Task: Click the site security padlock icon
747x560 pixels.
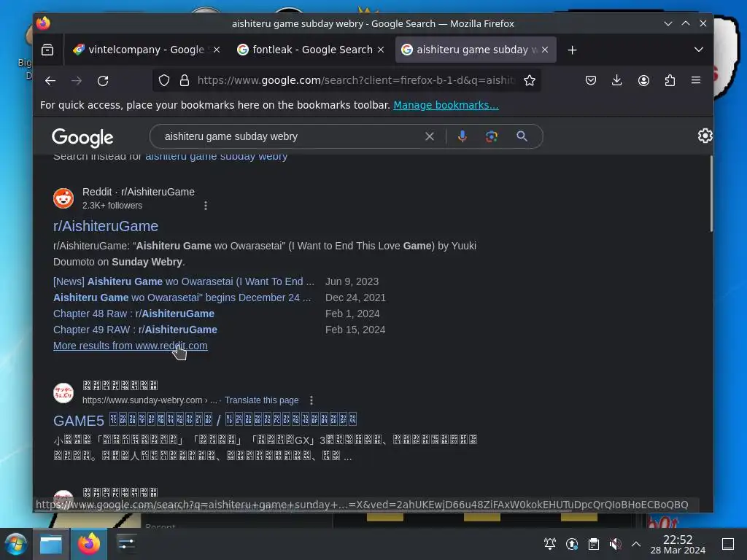Action: tap(185, 80)
